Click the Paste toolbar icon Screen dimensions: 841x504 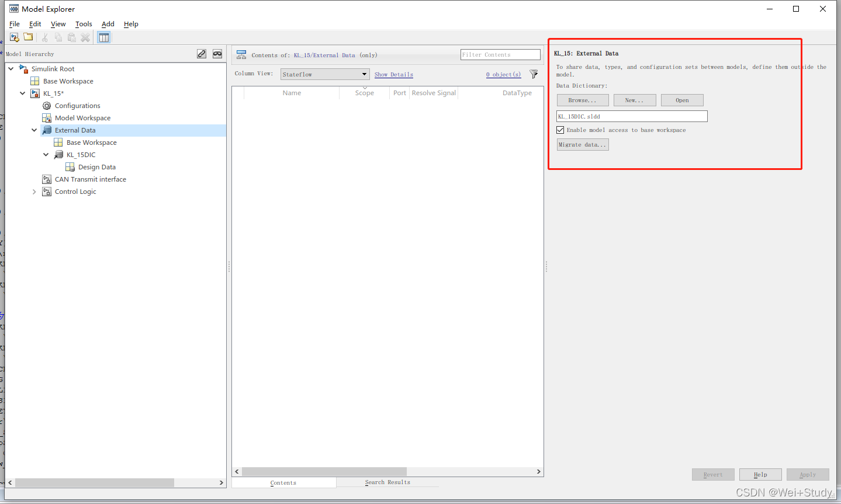pos(72,37)
